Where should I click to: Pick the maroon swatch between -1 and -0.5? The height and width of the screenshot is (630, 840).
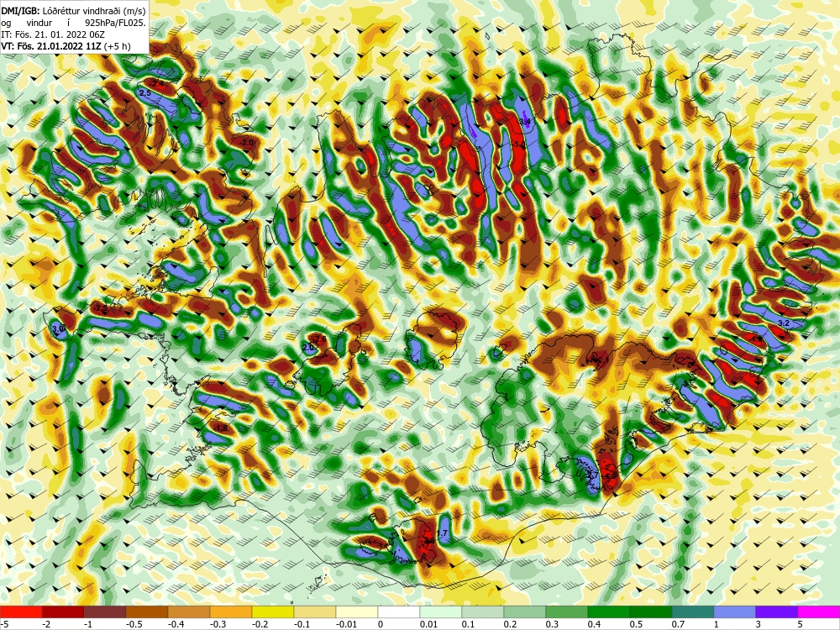tap(105, 612)
